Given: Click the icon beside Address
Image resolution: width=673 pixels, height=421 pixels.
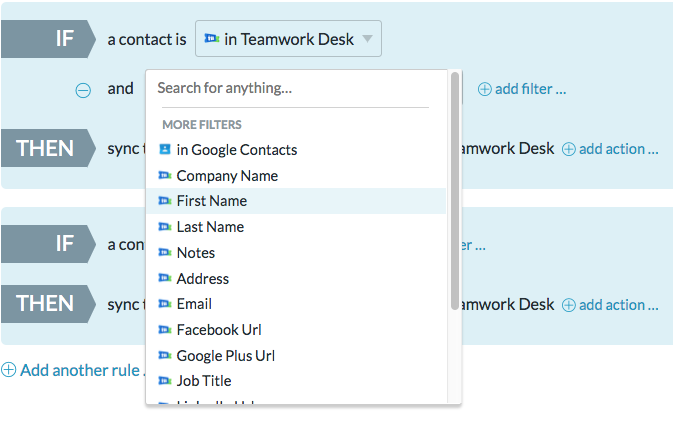Looking at the screenshot, I should click(x=165, y=278).
